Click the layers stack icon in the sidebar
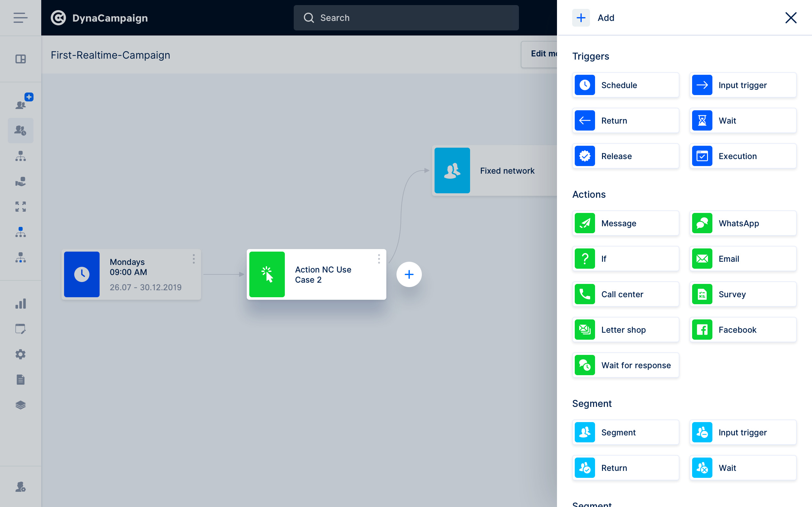812x507 pixels. click(x=21, y=405)
